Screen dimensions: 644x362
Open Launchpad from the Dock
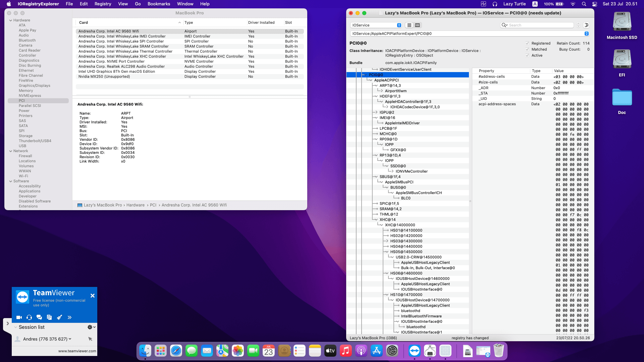tap(161, 351)
